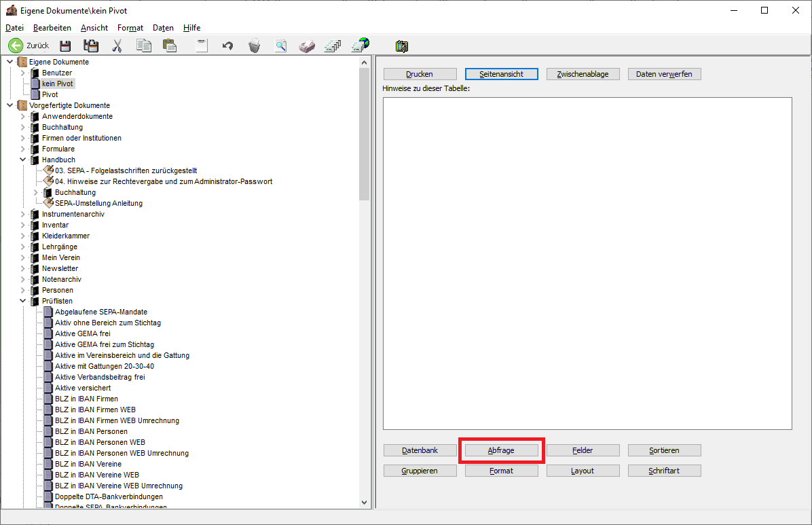Click the tree scrollbar down arrow
This screenshot has width=812, height=525.
coord(364,502)
